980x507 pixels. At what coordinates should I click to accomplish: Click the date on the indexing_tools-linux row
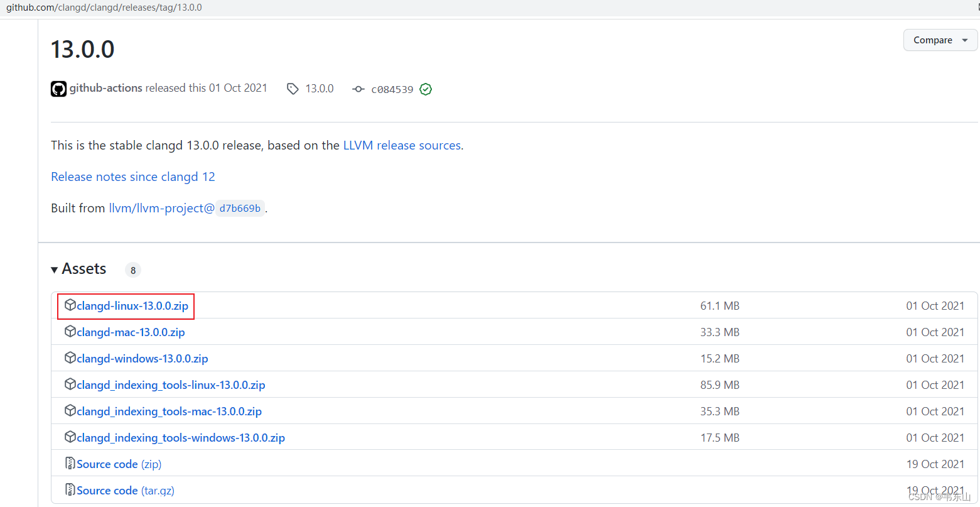pyautogui.click(x=935, y=385)
